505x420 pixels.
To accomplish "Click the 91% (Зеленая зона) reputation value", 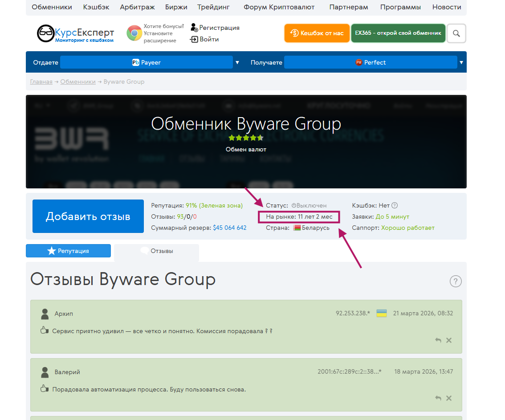I will (214, 205).
